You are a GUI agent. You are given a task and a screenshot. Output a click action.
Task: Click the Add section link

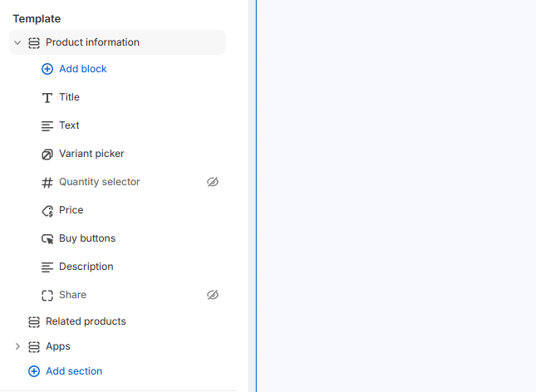tap(74, 370)
